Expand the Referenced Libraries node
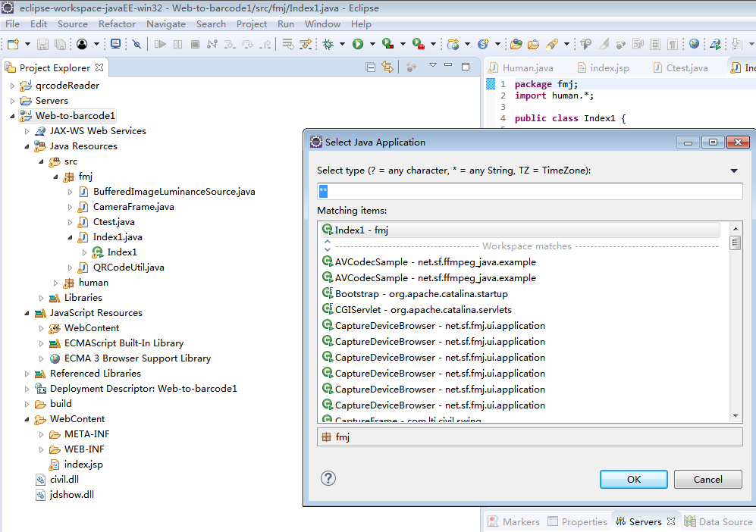Viewport: 756px width, 532px height. pyautogui.click(x=27, y=374)
